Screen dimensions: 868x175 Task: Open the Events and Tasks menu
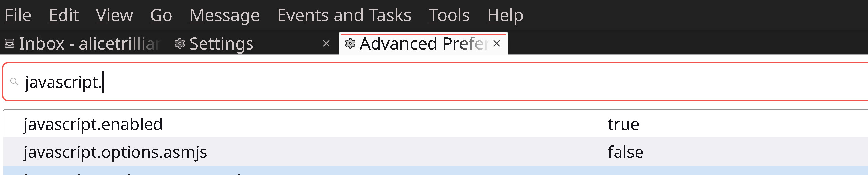click(344, 15)
